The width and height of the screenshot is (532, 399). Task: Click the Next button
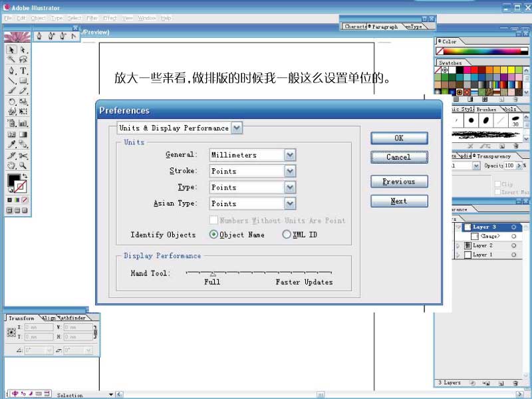[399, 201]
